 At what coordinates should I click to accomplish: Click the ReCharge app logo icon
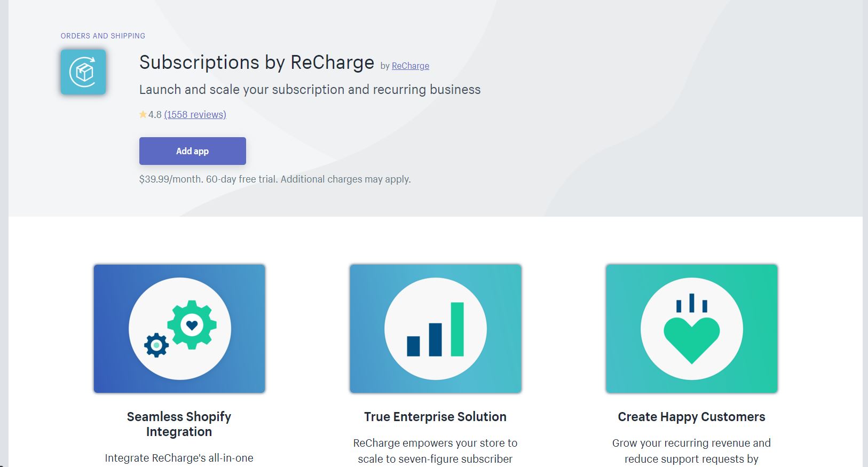click(x=83, y=72)
